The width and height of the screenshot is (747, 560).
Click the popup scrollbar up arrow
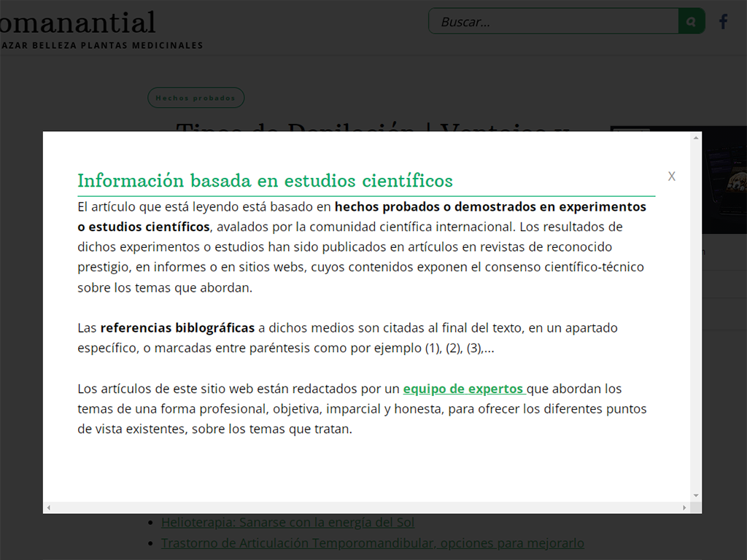696,138
